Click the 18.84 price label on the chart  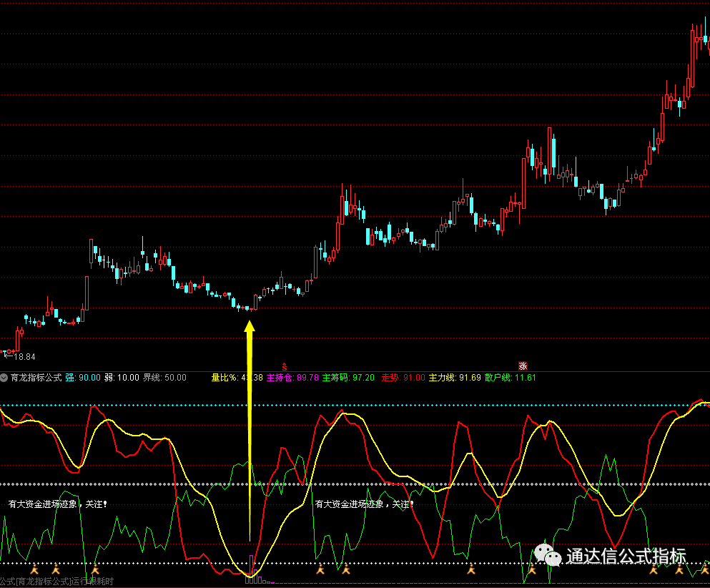click(25, 356)
